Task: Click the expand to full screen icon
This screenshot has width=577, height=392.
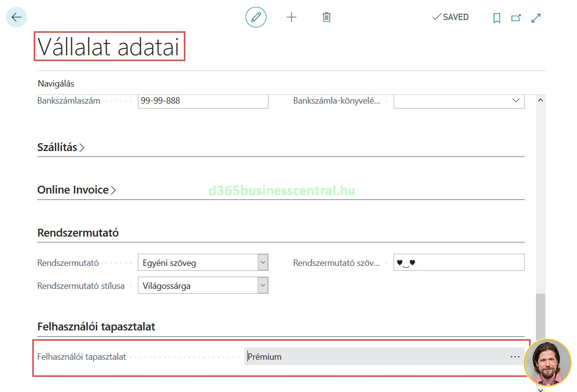Action: pyautogui.click(x=536, y=18)
